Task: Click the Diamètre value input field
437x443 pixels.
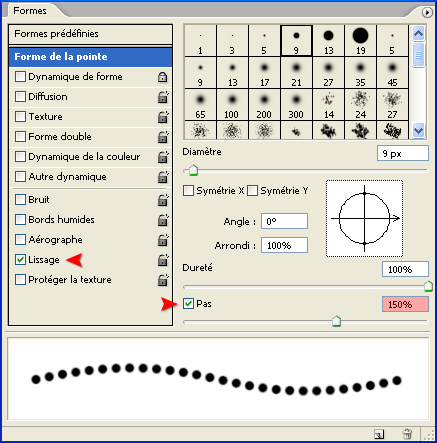Action: tap(403, 154)
